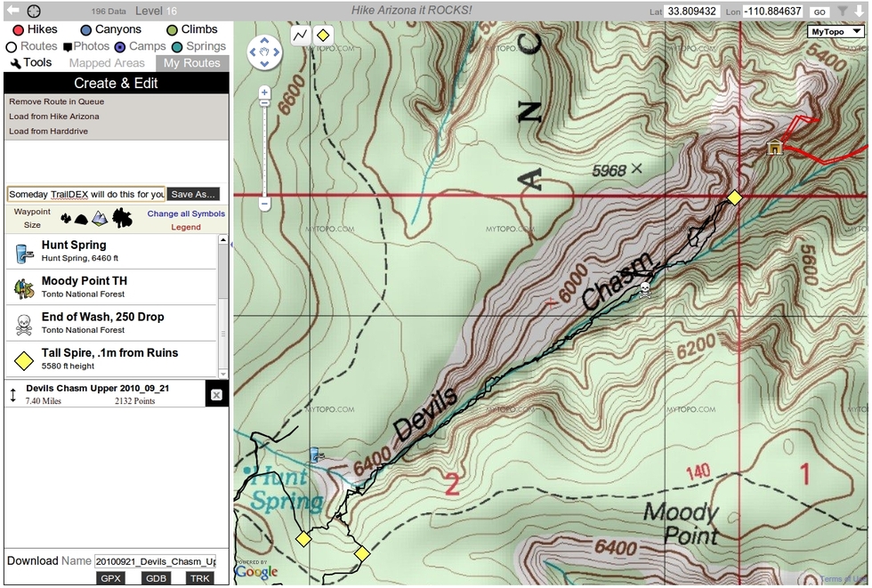Choose the smallest waypoint size icon

point(66,219)
